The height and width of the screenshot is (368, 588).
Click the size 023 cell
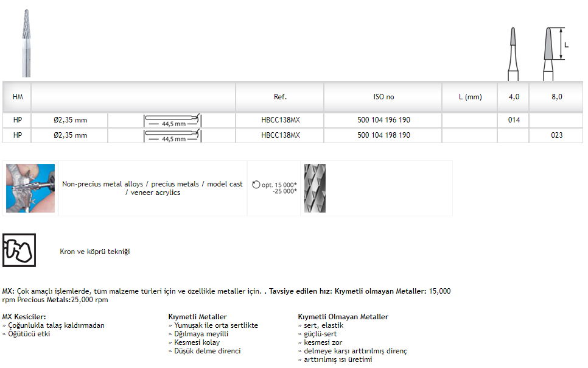[556, 135]
